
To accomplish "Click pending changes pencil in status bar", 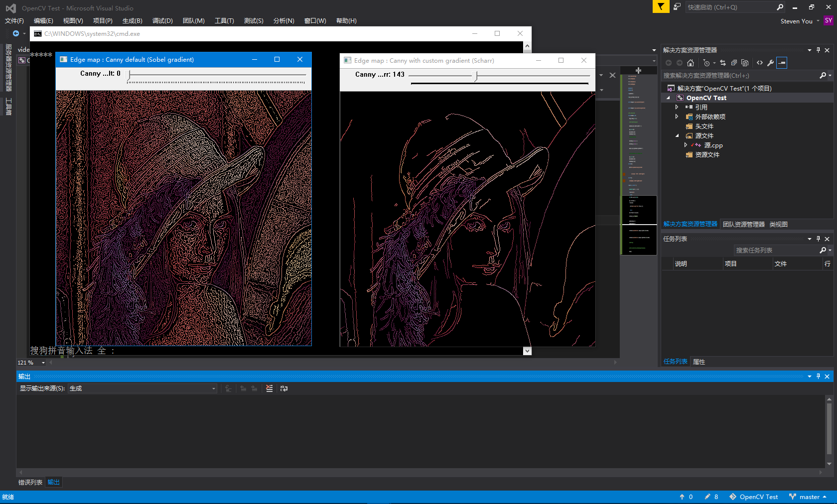I will (707, 497).
